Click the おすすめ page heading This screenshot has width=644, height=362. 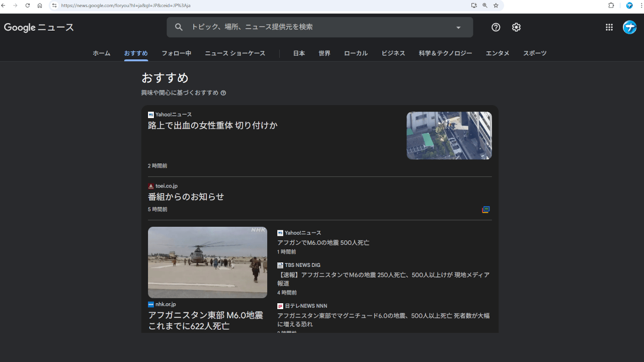pos(165,78)
